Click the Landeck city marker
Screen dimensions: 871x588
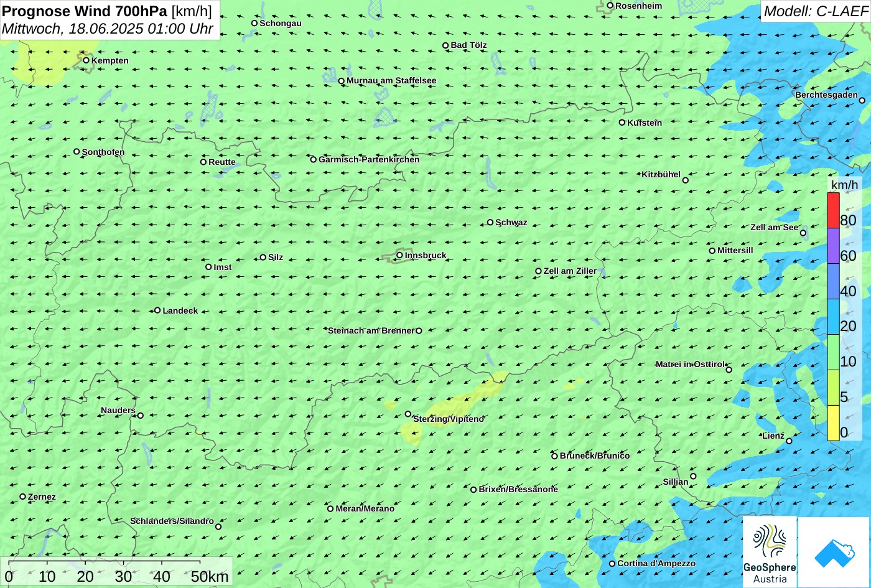tap(157, 310)
